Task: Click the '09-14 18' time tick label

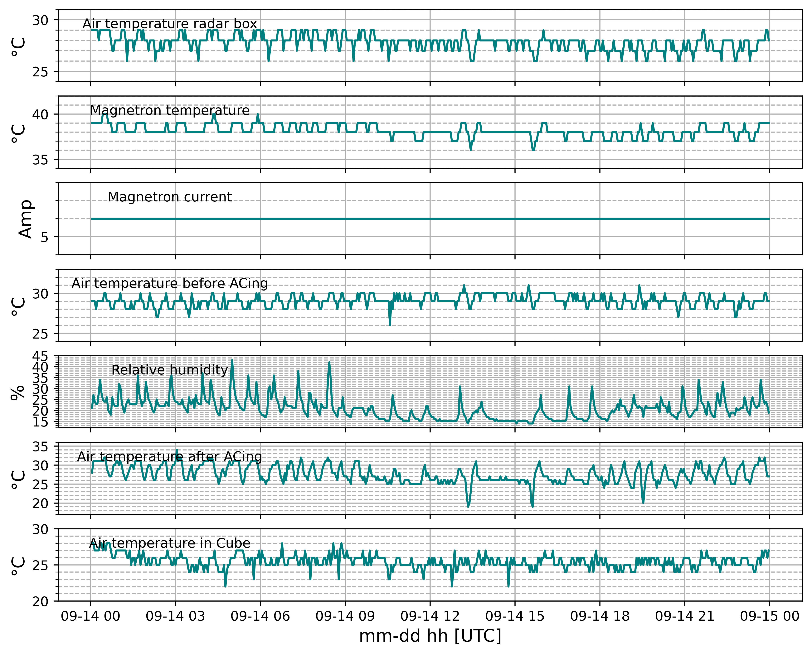Action: coord(600,617)
